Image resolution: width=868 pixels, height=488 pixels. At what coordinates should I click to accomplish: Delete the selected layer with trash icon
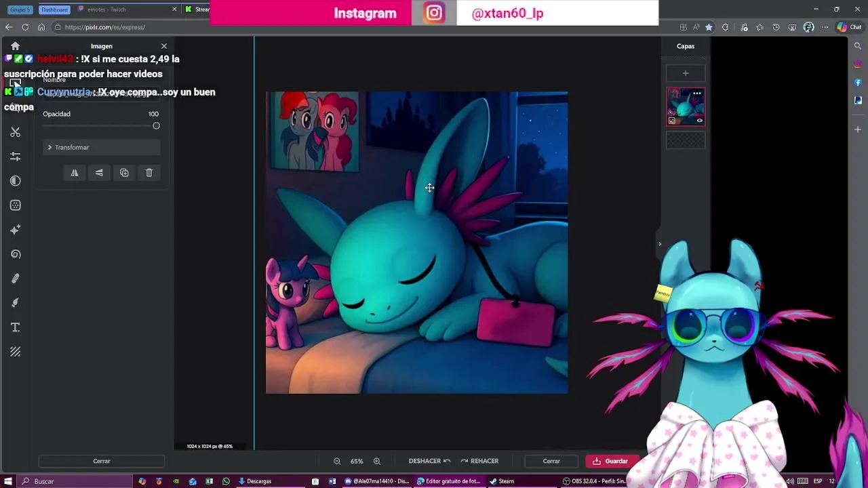coord(149,173)
